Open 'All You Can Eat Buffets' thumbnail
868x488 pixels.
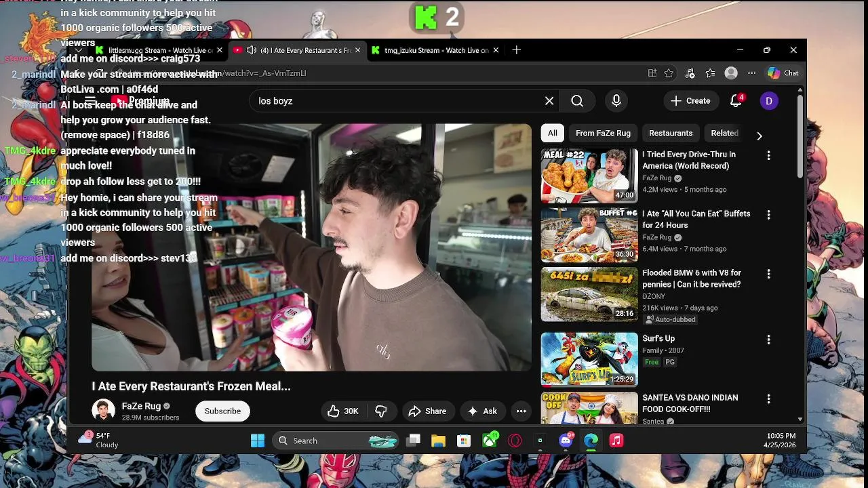click(x=589, y=235)
